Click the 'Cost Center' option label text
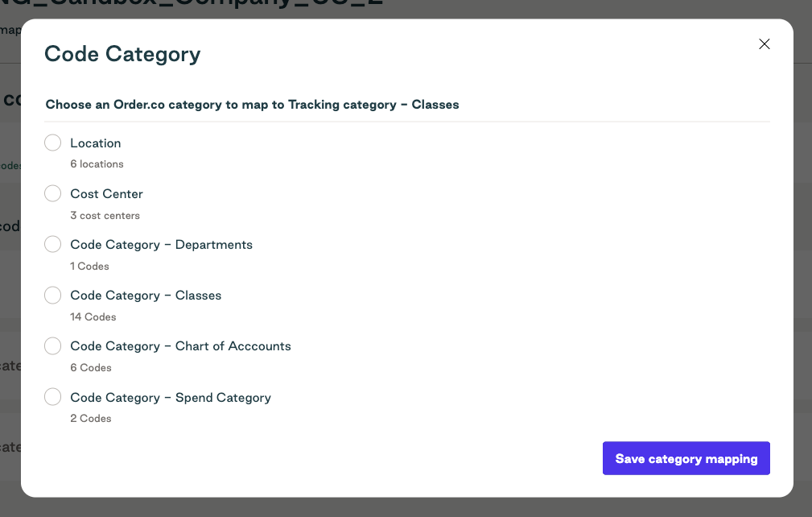This screenshot has height=517, width=812. click(107, 194)
